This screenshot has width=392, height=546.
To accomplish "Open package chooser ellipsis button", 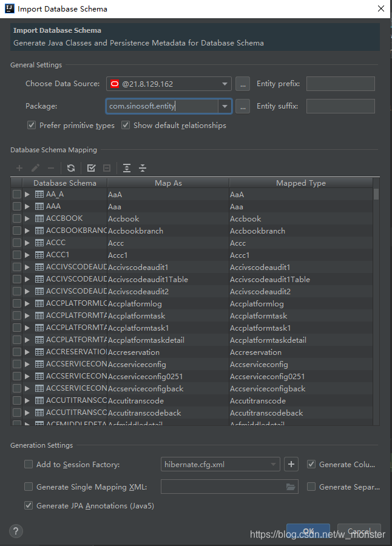I will tap(243, 106).
